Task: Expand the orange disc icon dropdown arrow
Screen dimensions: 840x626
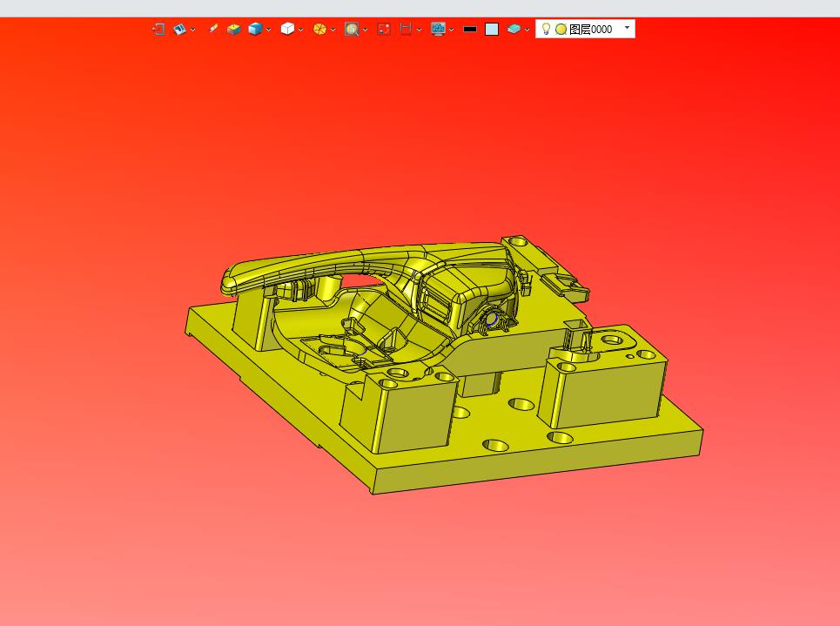Action: [x=333, y=30]
